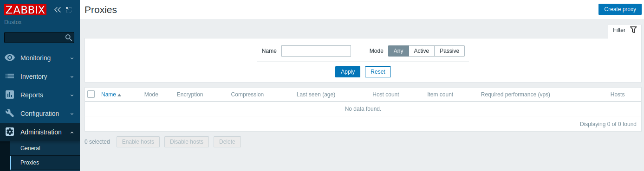
Task: Click the Filter funnel icon
Action: click(x=633, y=30)
